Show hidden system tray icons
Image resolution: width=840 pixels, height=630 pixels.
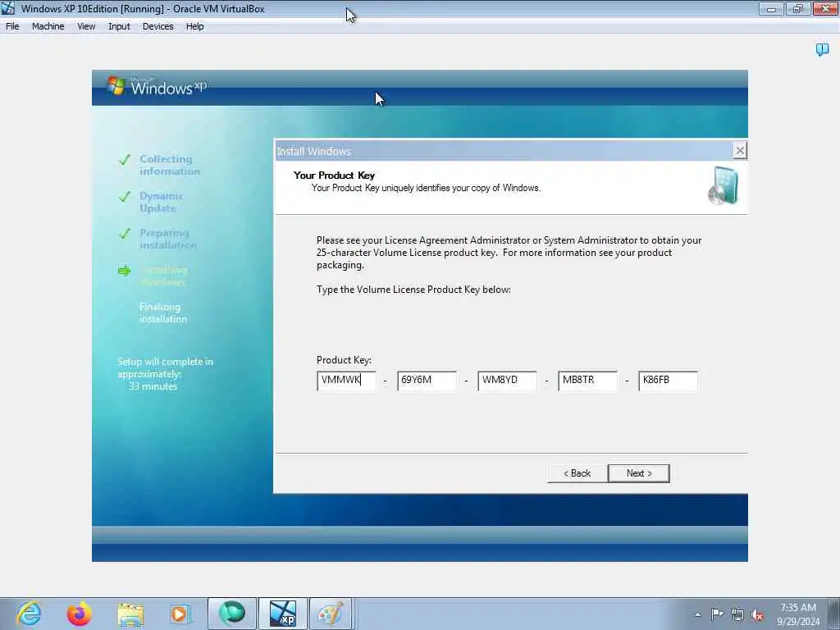click(x=697, y=615)
